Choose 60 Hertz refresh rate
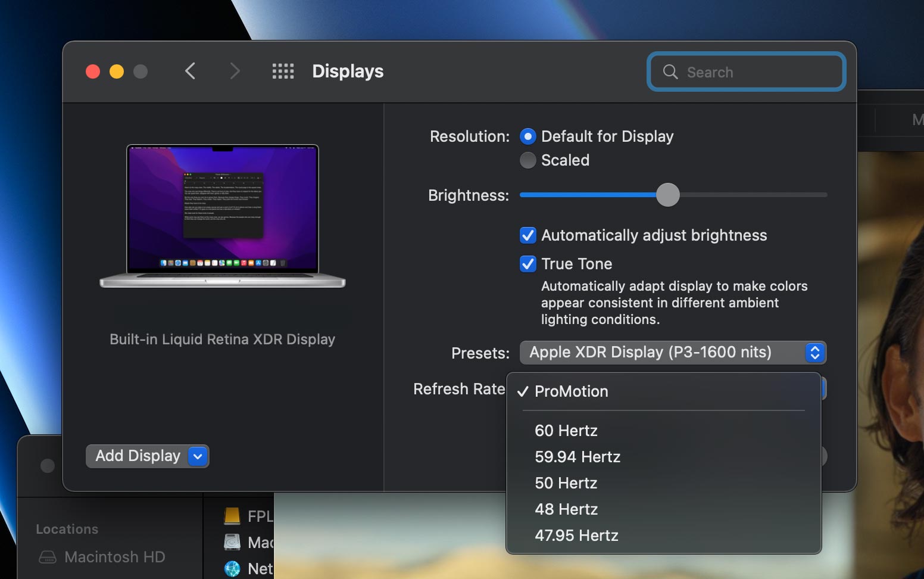The height and width of the screenshot is (579, 924). click(664, 431)
